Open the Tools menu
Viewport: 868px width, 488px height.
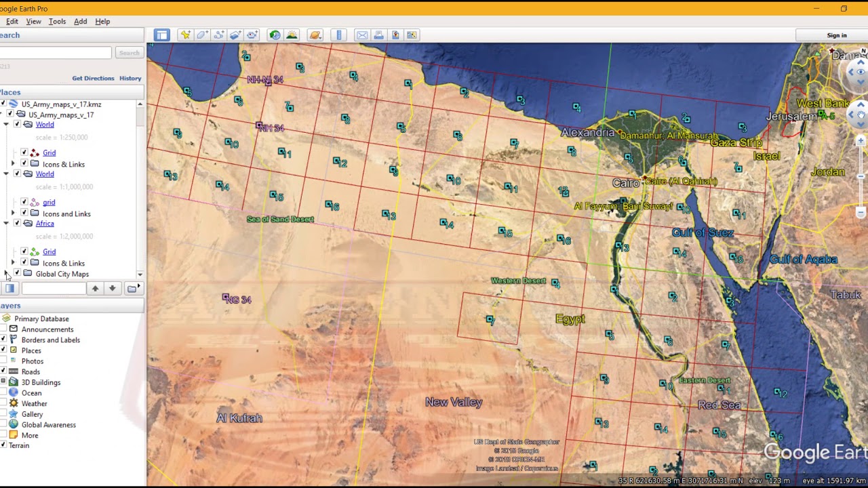click(x=57, y=22)
